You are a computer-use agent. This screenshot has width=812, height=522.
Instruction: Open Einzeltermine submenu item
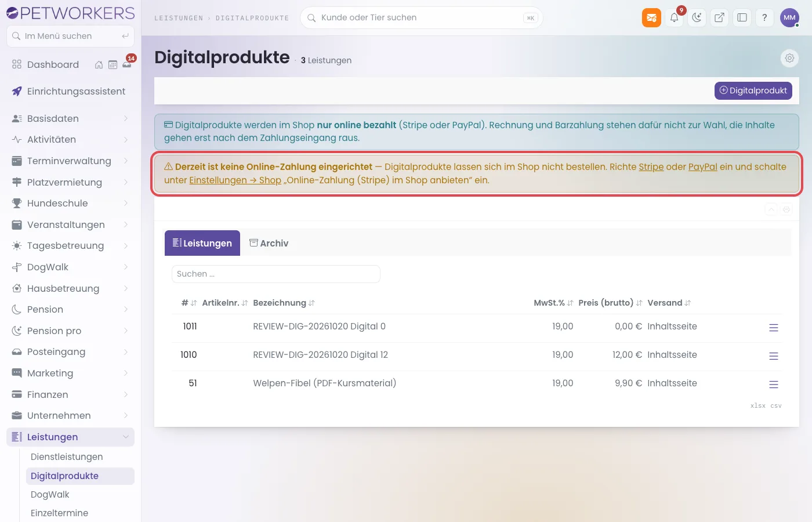(80, 513)
